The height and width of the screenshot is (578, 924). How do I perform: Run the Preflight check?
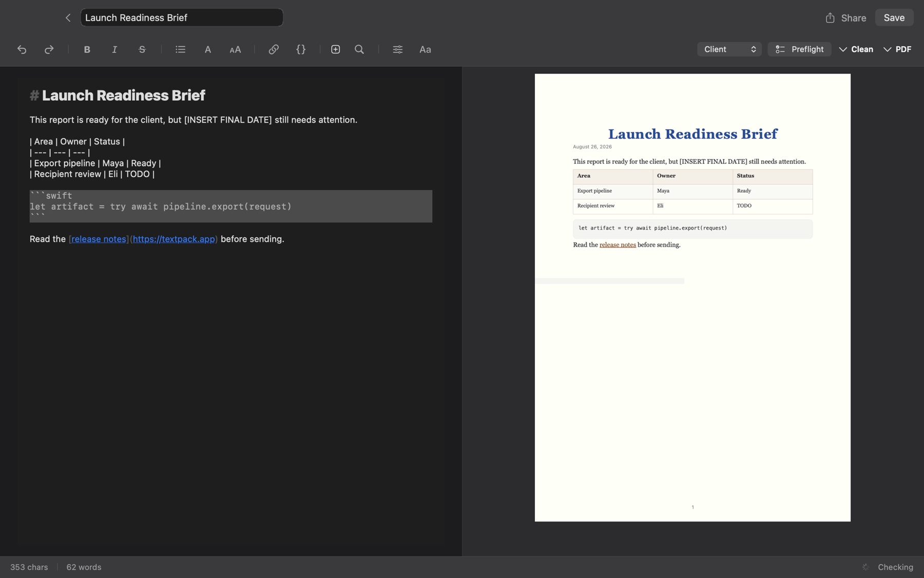(x=799, y=49)
